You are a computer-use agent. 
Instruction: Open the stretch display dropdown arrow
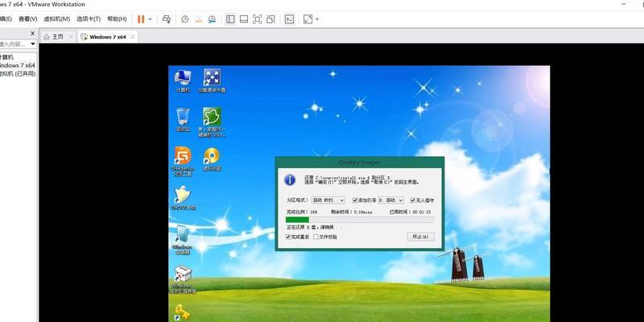point(317,19)
